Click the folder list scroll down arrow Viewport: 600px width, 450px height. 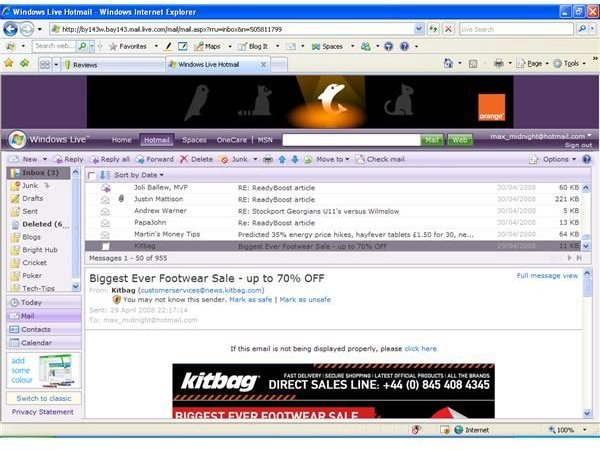click(x=75, y=286)
